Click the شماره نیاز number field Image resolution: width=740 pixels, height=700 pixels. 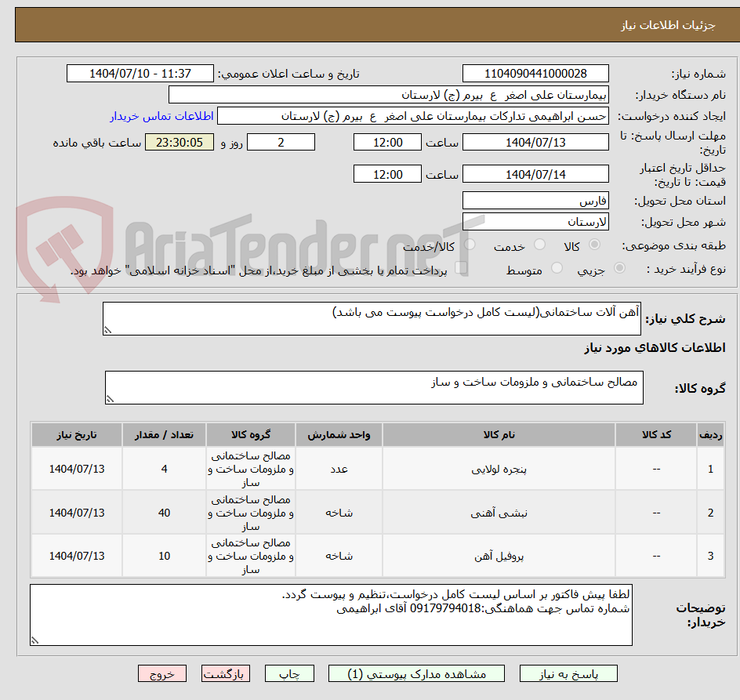(537, 73)
